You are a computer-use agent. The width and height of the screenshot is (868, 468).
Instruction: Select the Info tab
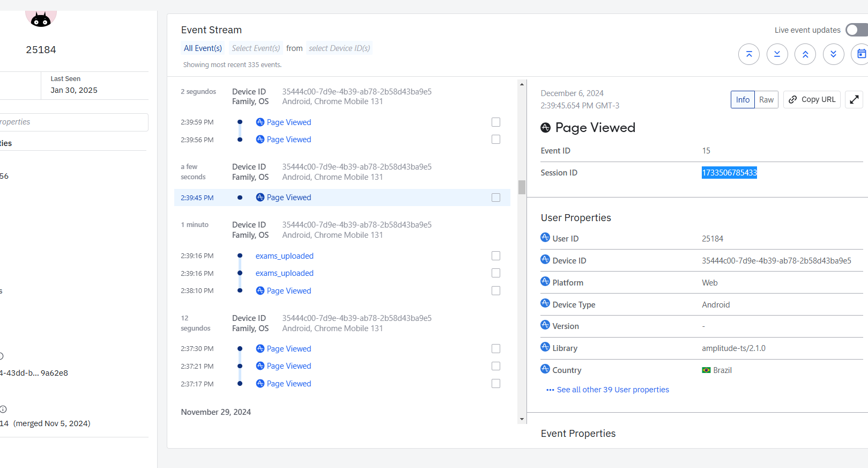[743, 100]
